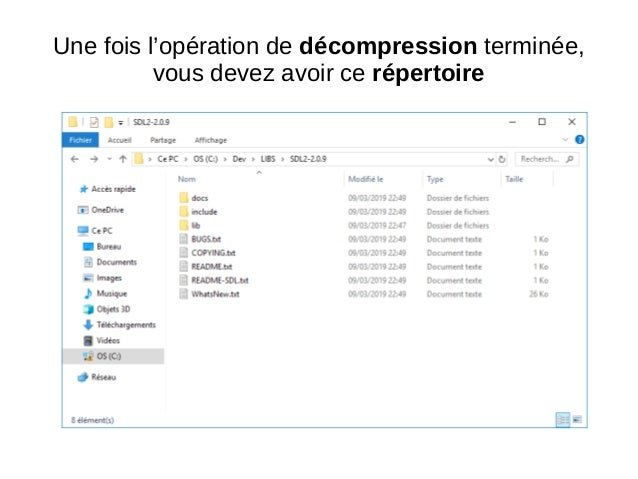Click the lib folder icon

point(184,225)
